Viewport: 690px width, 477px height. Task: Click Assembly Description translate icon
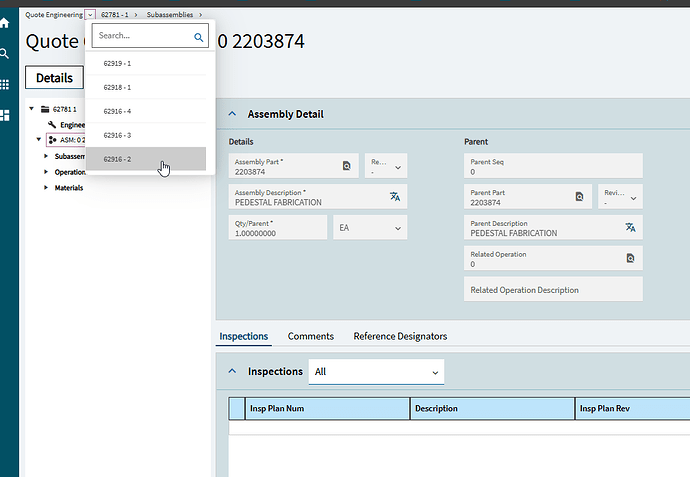(x=395, y=197)
